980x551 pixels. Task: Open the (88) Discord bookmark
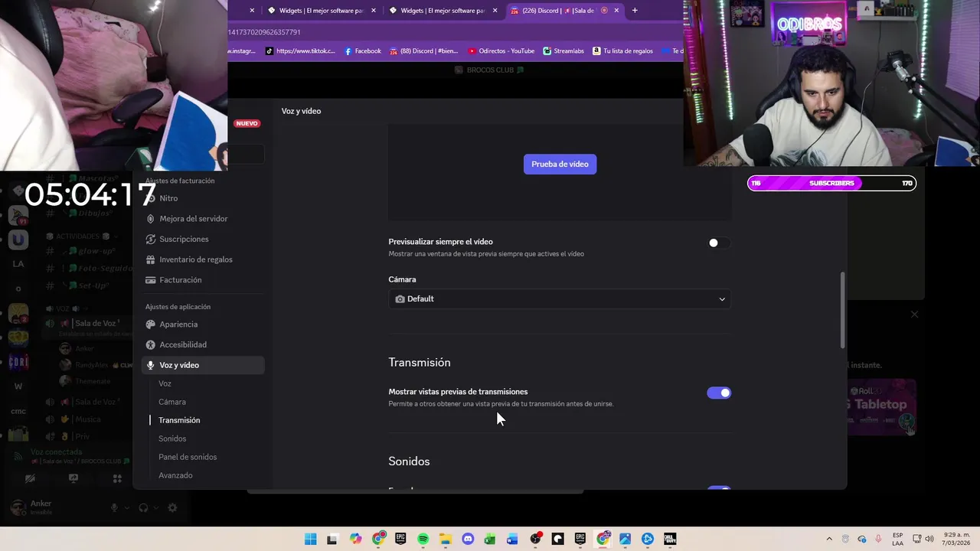click(424, 51)
